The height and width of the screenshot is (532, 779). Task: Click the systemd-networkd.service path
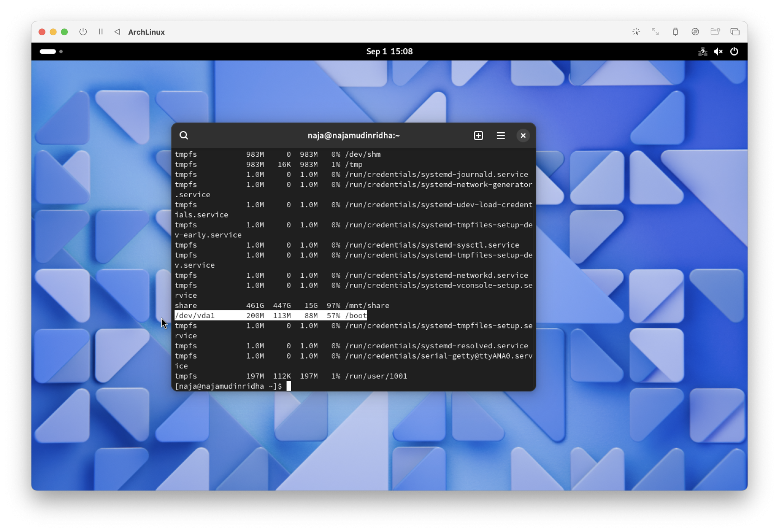coord(436,275)
